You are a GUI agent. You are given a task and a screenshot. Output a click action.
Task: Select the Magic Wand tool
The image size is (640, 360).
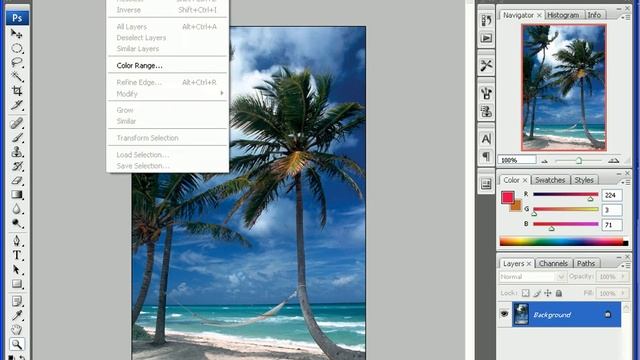click(16, 77)
